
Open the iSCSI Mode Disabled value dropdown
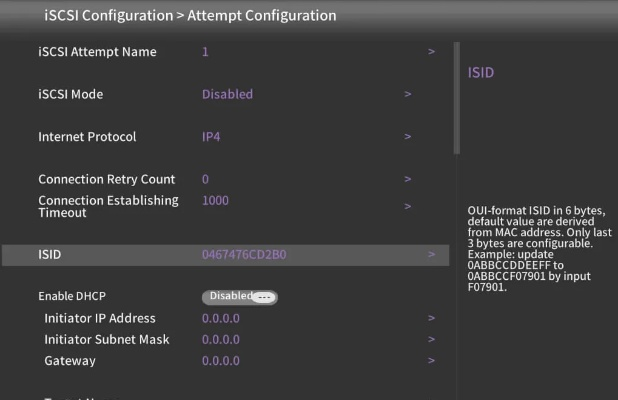pos(227,94)
